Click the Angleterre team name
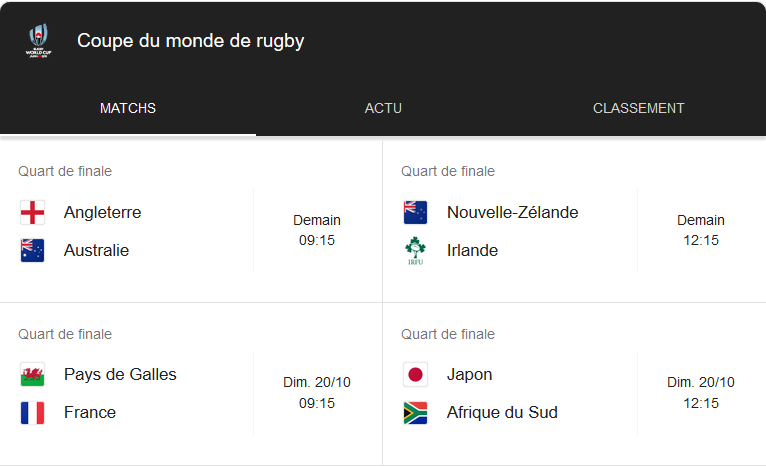This screenshot has height=466, width=766. pyautogui.click(x=102, y=212)
